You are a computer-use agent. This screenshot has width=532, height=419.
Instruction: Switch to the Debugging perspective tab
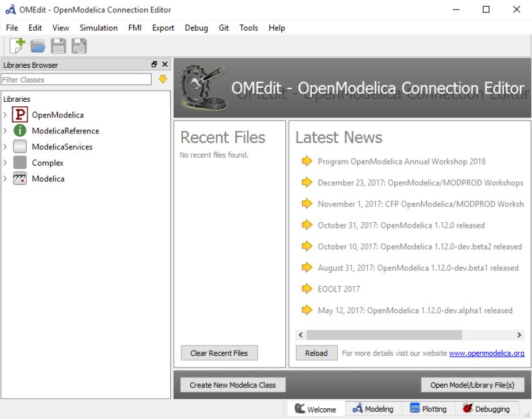click(486, 409)
